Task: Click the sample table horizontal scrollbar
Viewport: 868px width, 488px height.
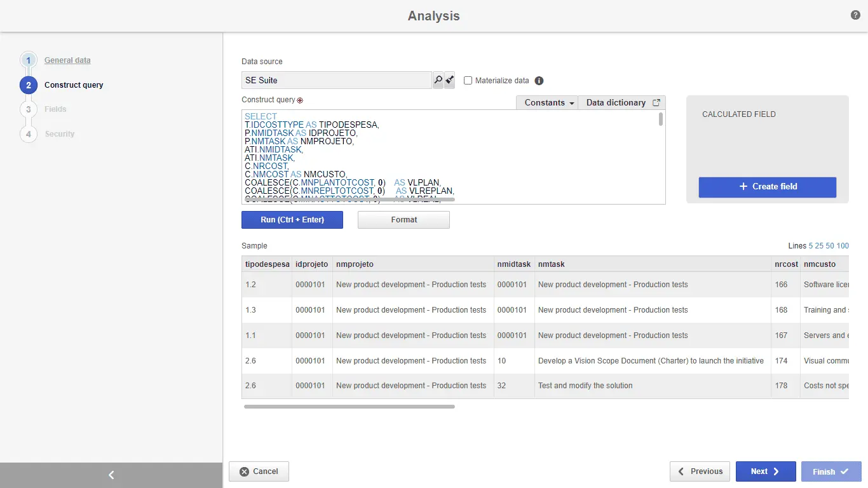Action: pyautogui.click(x=349, y=407)
